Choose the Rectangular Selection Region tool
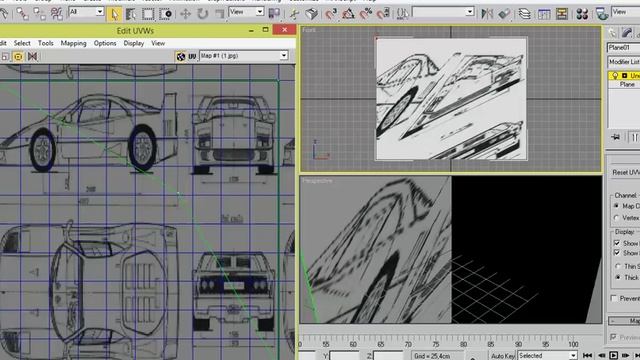This screenshot has width=640, height=360. pyautogui.click(x=148, y=14)
